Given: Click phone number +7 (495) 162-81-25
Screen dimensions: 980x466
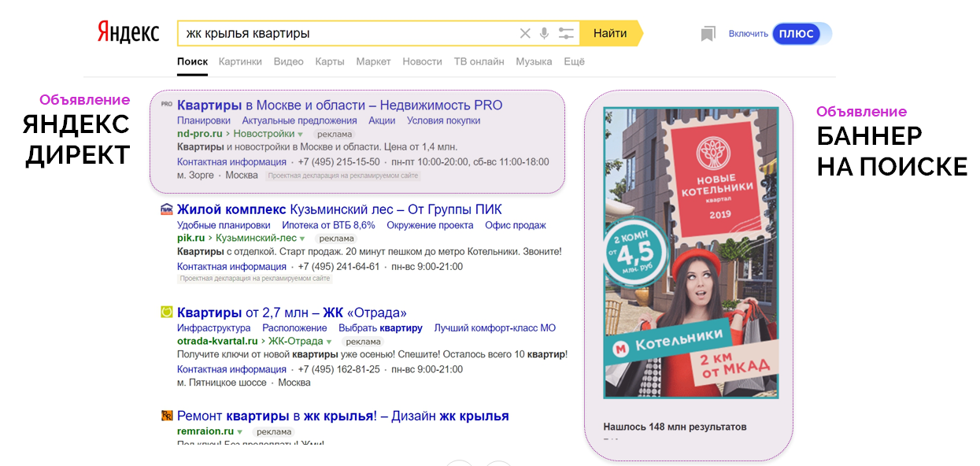Looking at the screenshot, I should click(x=339, y=369).
